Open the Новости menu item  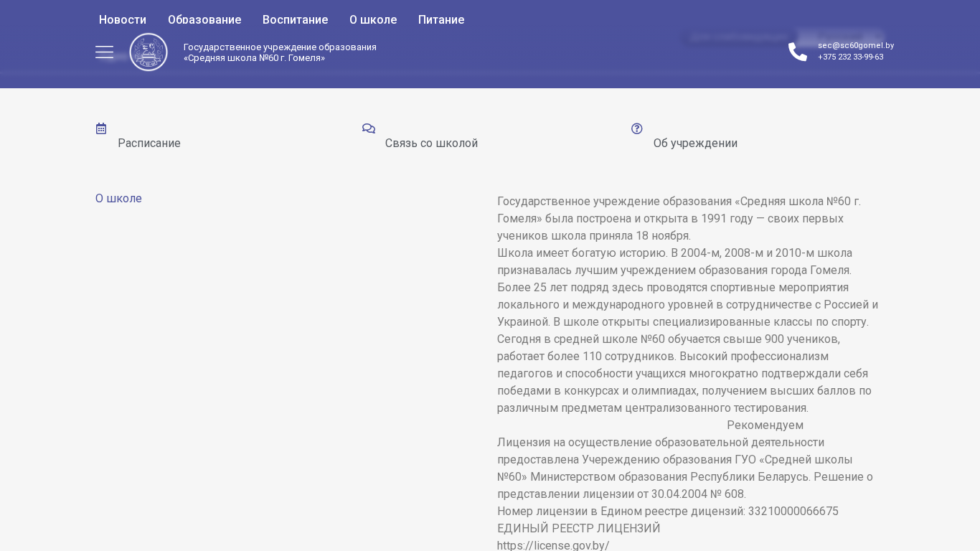click(x=123, y=20)
